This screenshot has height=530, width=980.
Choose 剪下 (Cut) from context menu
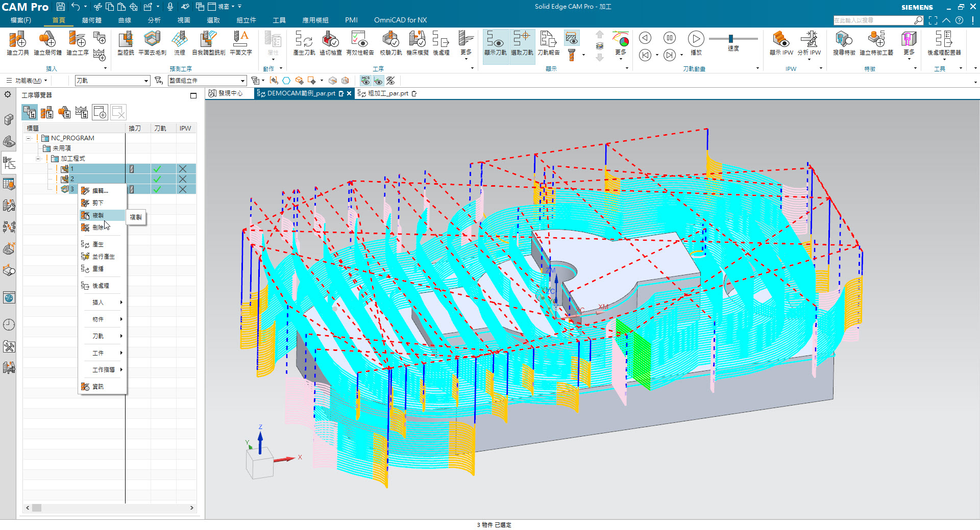point(102,203)
